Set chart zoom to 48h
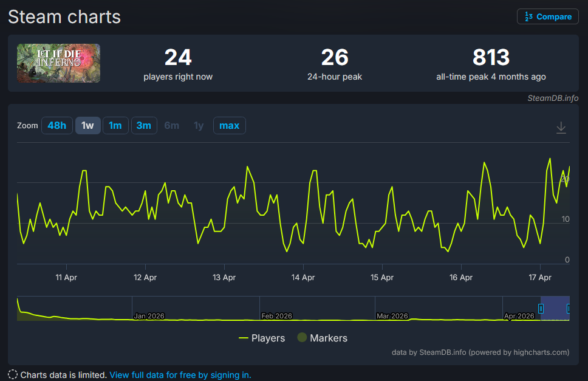 pyautogui.click(x=56, y=125)
